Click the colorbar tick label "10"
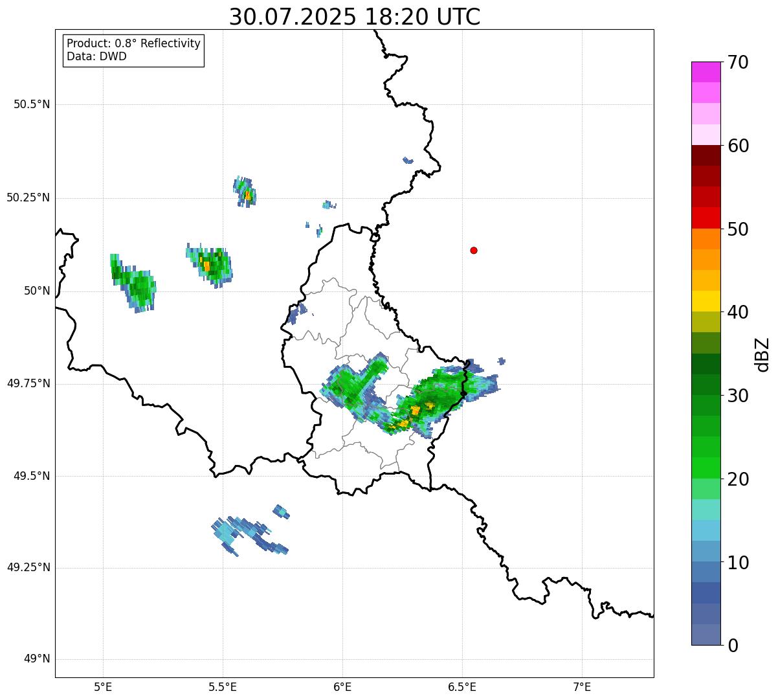Screen dimensions: 778x700 737,563
